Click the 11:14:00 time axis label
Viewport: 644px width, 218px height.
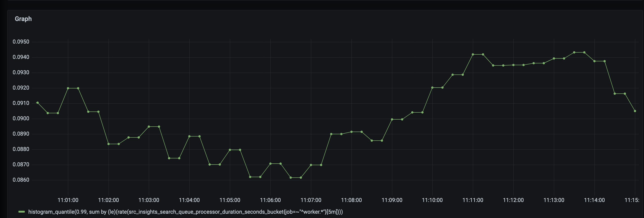(x=594, y=200)
